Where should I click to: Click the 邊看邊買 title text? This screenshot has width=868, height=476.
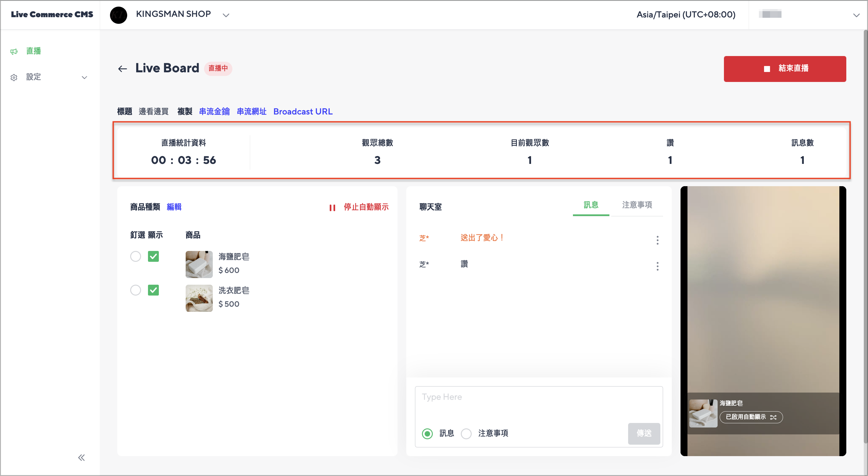154,111
